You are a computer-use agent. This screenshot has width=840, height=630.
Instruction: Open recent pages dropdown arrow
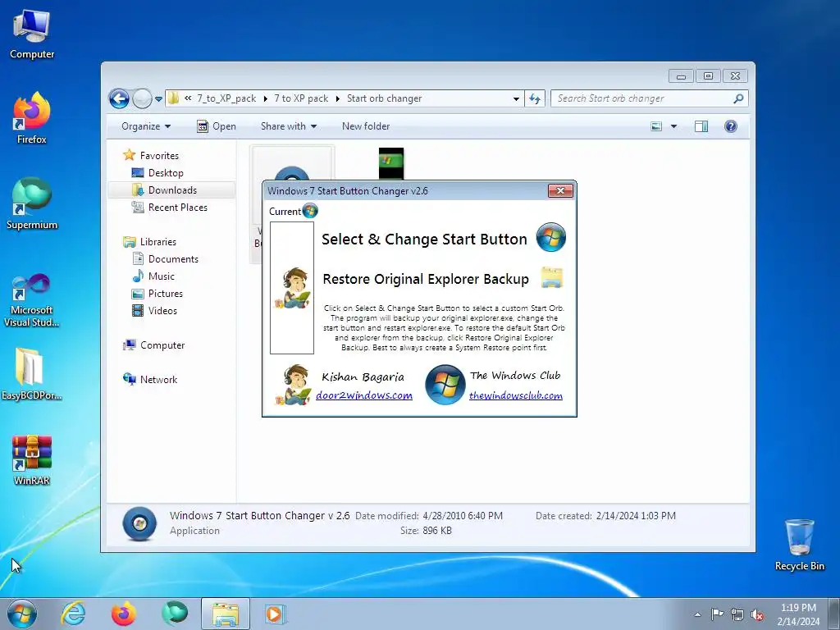tap(158, 99)
